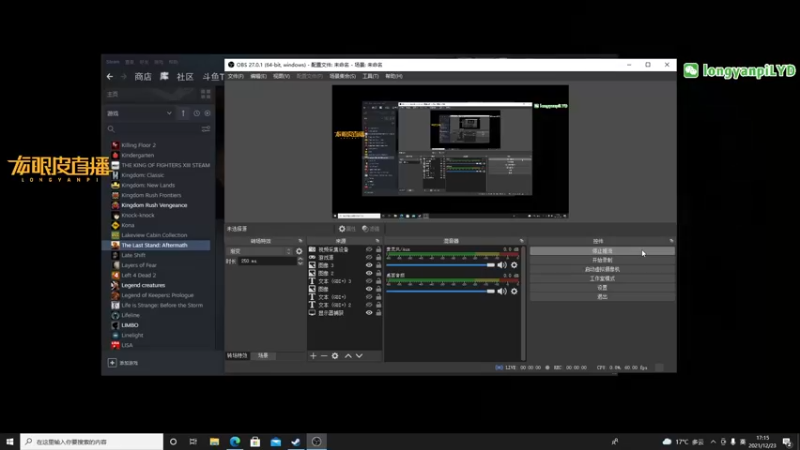Show hidden system tray icons chevron
Viewport: 800px width, 450px height.
[x=713, y=442]
